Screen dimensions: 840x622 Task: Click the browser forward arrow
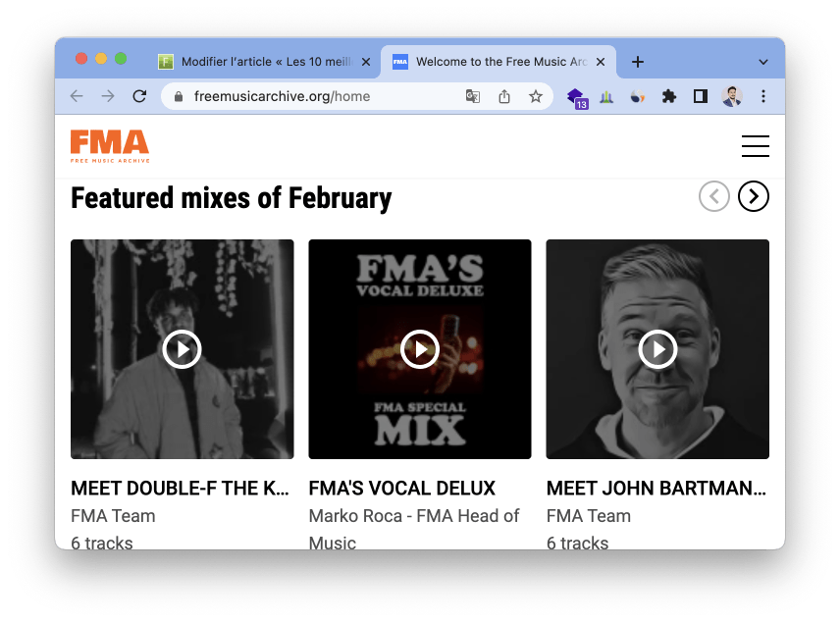pyautogui.click(x=108, y=96)
